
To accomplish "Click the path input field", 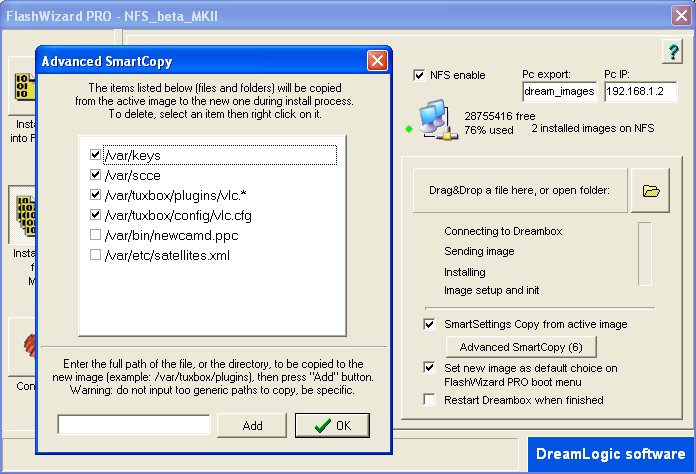I will click(134, 424).
